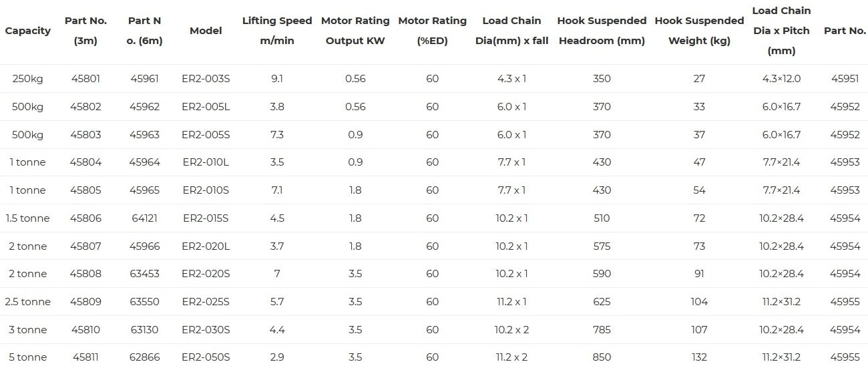Click the Motor Rating Output KW header
Viewport: 868px width, 370px height.
point(355,31)
